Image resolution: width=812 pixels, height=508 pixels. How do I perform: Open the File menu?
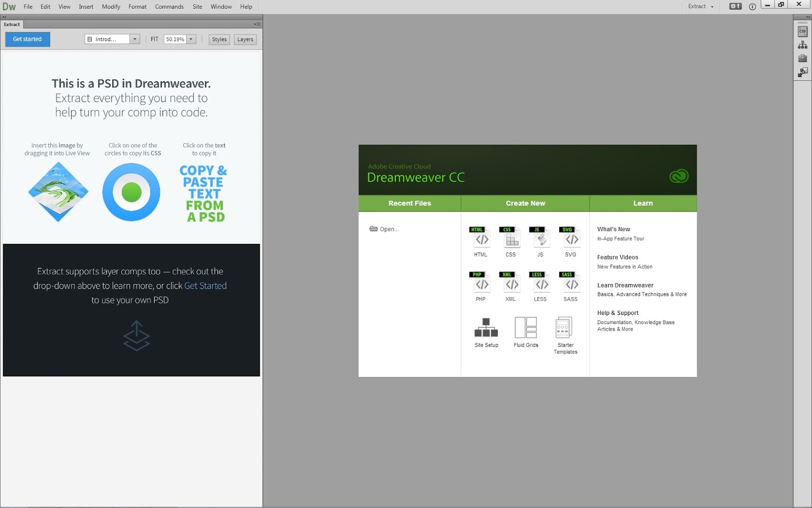click(28, 7)
